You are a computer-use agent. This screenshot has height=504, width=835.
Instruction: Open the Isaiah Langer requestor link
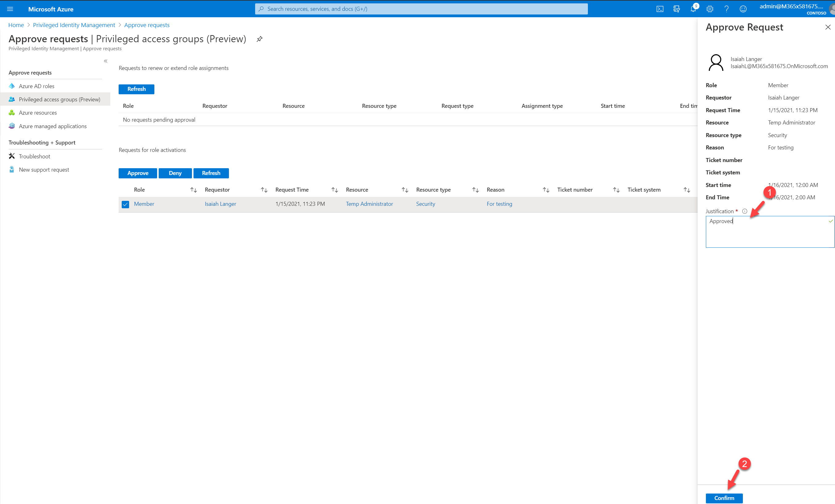221,204
